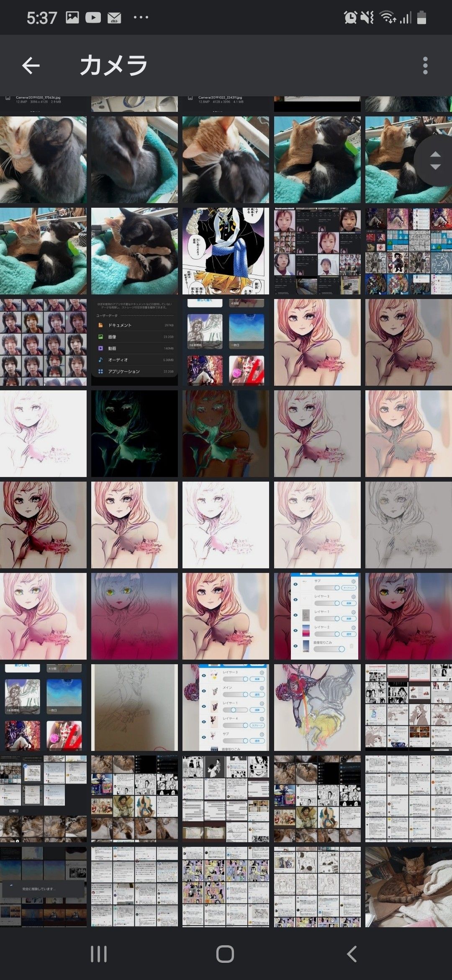Tap the YouTube notification icon in status bar

pyautogui.click(x=93, y=17)
